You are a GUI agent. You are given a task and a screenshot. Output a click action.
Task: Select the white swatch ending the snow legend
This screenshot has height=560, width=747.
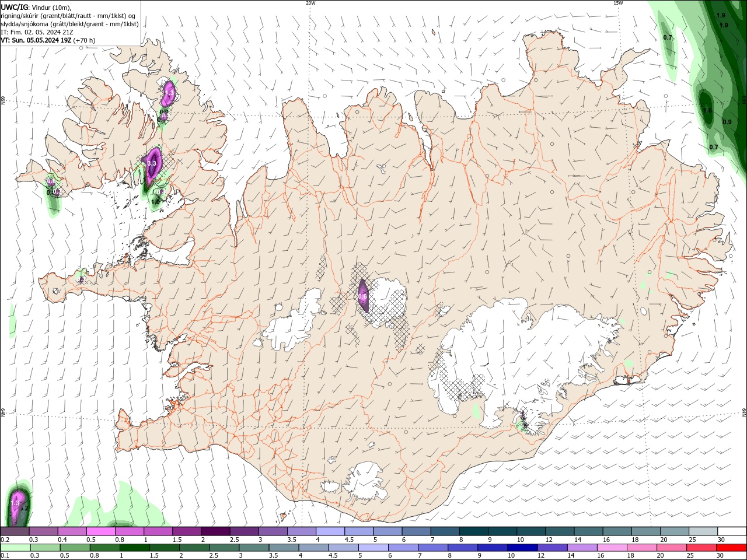[732, 531]
